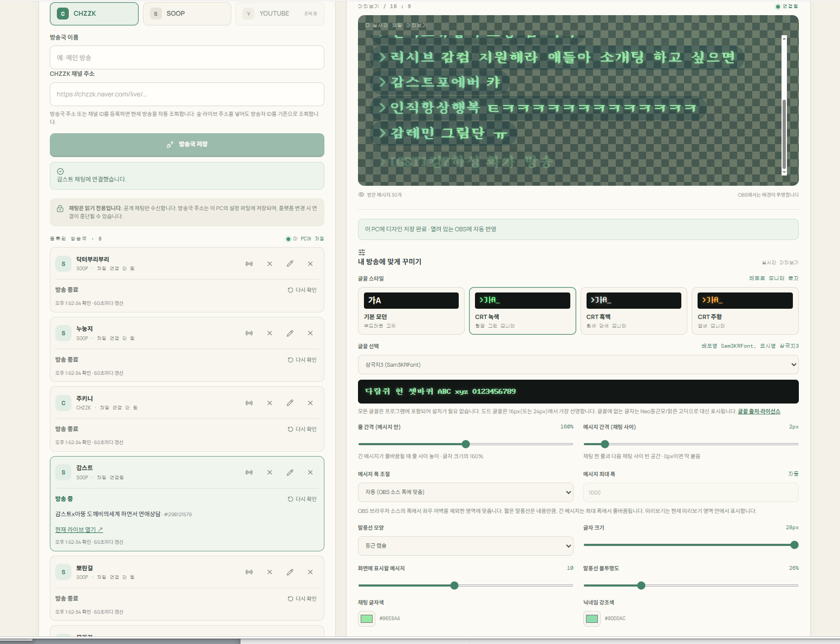Open the 메시지 폭 조절 dropdown
The image size is (840, 644).
(466, 492)
